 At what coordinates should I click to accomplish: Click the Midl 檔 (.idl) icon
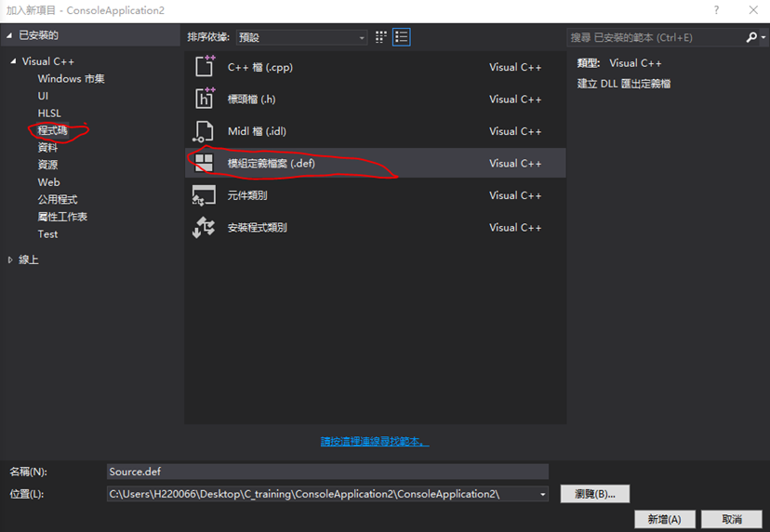point(204,131)
